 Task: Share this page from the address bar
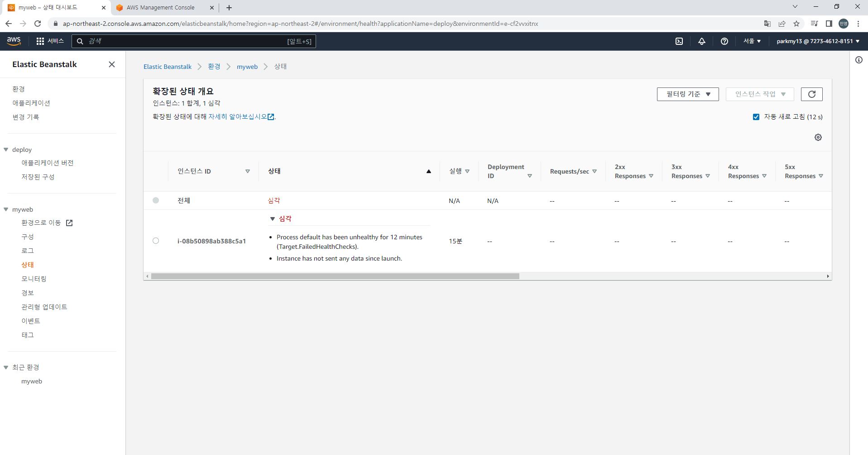(x=782, y=24)
